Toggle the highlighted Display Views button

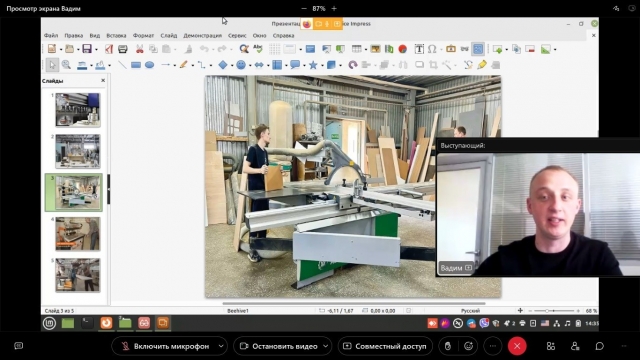pos(478,49)
